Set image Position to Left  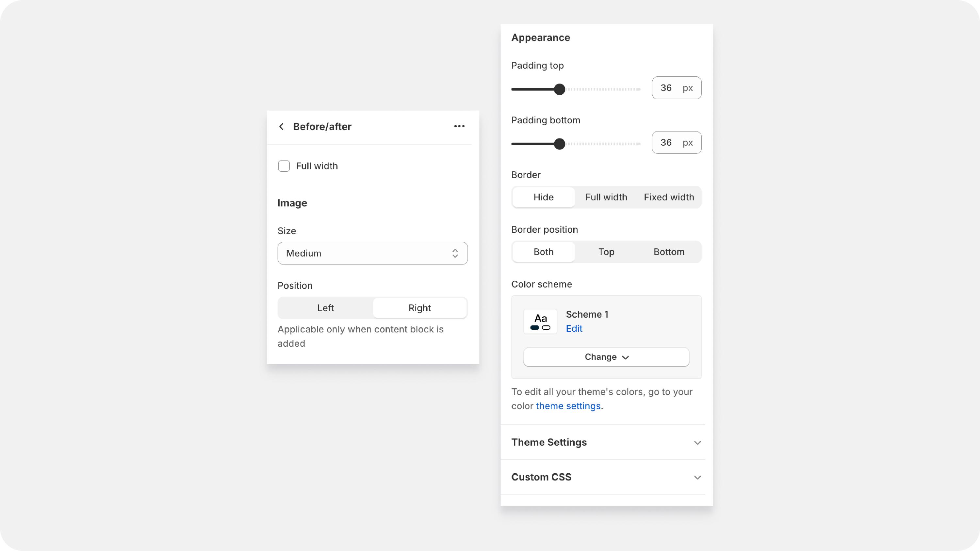click(x=325, y=308)
